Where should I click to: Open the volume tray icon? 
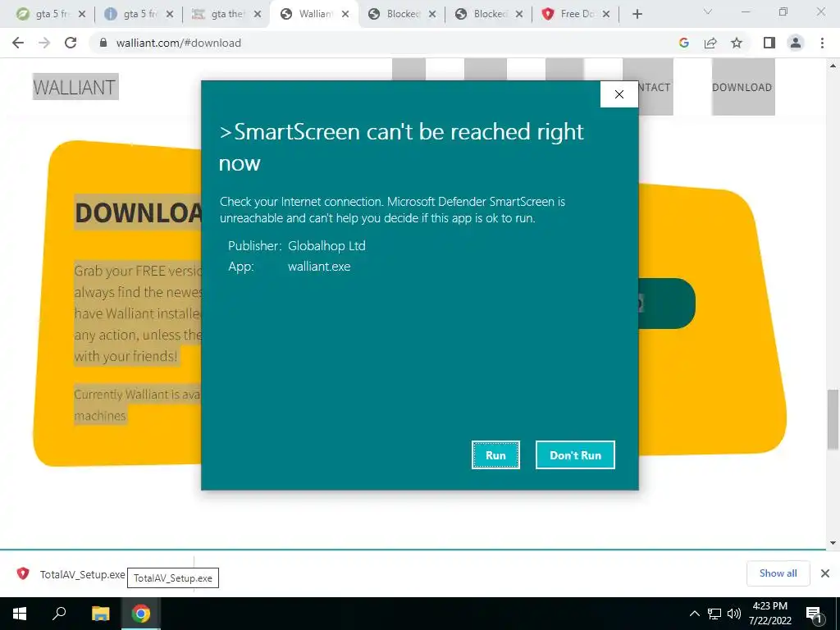tap(734, 614)
